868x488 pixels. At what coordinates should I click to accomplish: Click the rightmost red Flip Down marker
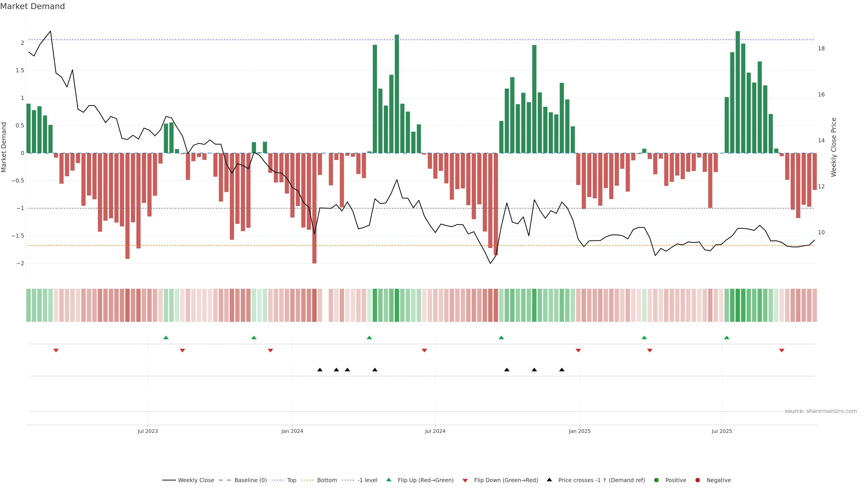(782, 351)
